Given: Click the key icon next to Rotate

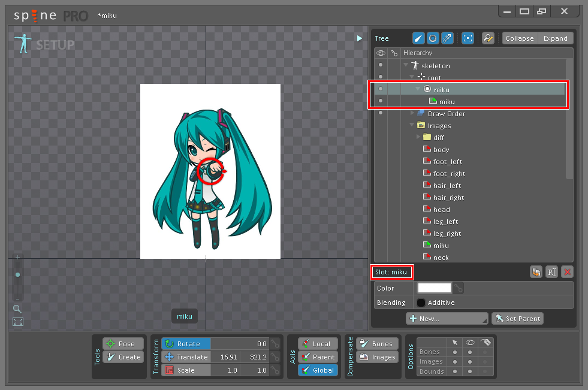Looking at the screenshot, I should [275, 343].
